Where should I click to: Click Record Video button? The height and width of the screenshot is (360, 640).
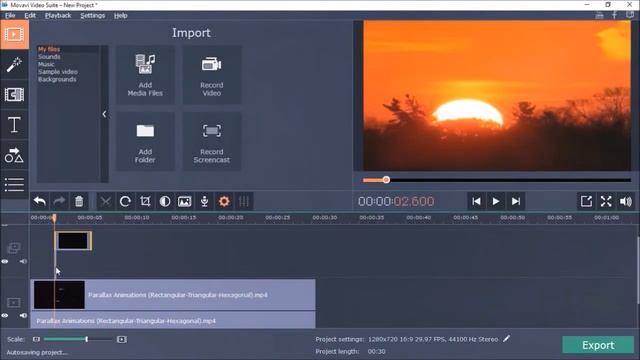[x=211, y=75]
